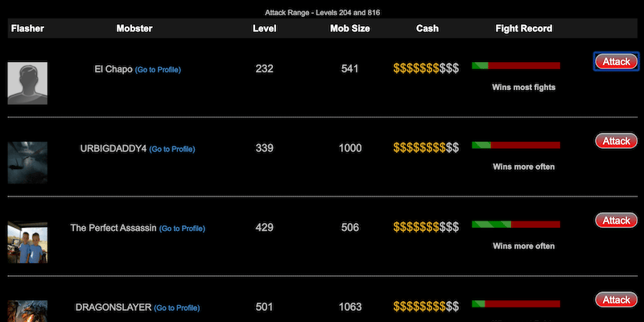Click the Fight Record column header

(523, 29)
